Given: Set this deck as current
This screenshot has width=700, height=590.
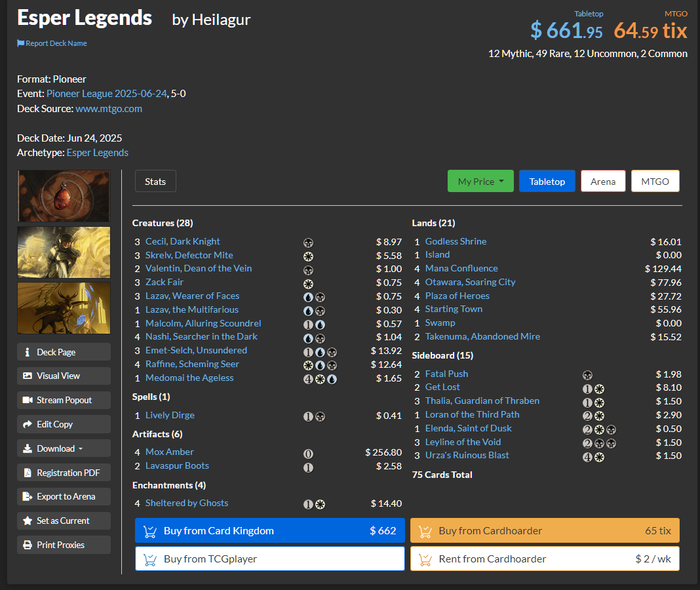Looking at the screenshot, I should pyautogui.click(x=64, y=521).
